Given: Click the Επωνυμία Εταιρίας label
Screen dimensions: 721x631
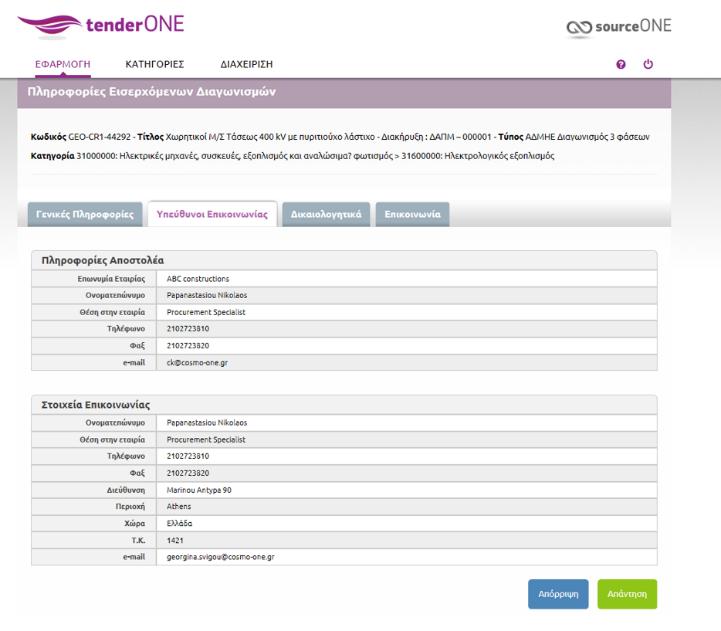Looking at the screenshot, I should pyautogui.click(x=111, y=279).
